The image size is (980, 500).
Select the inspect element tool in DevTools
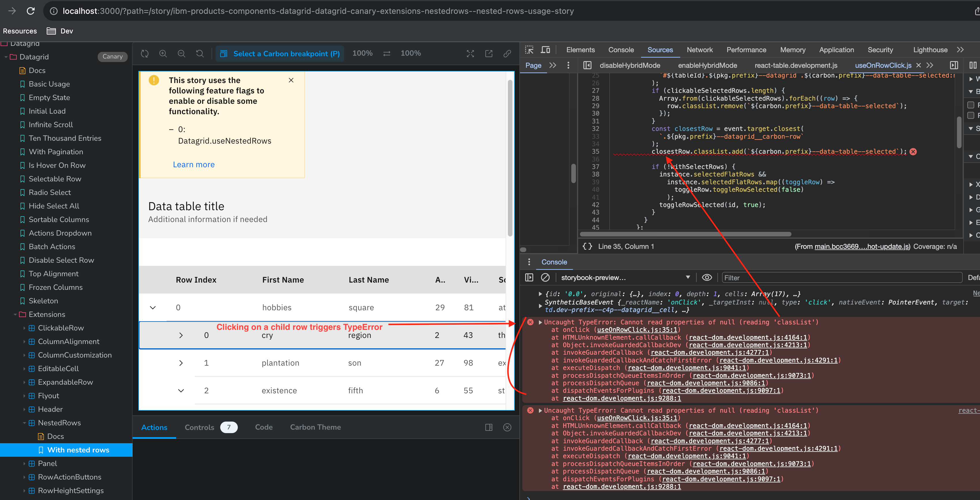point(529,50)
